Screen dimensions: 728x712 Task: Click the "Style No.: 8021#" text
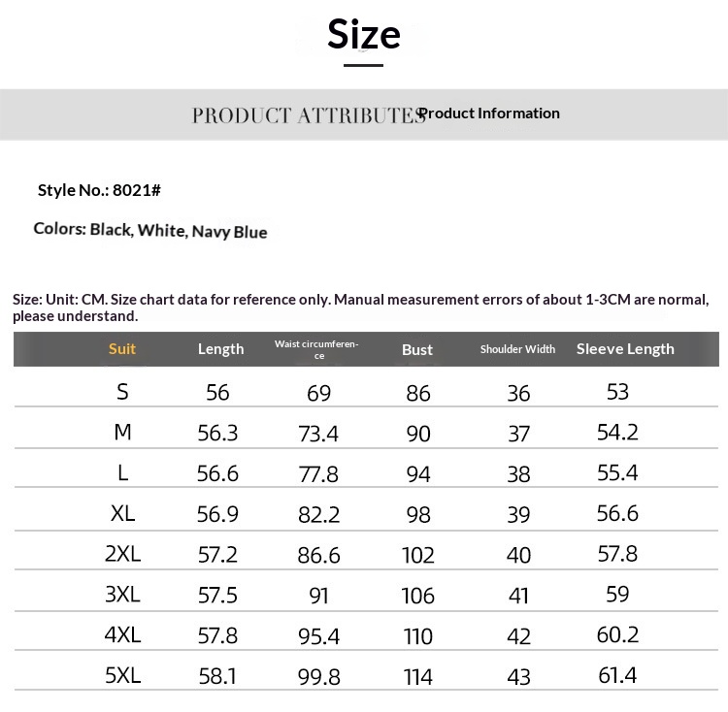(99, 190)
